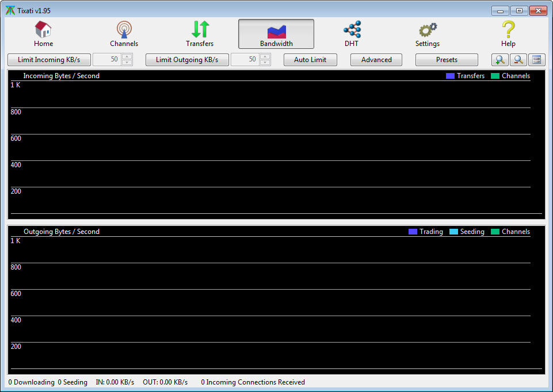Decrease the outgoing limit with the down arrow
553x392 pixels.
[x=265, y=63]
